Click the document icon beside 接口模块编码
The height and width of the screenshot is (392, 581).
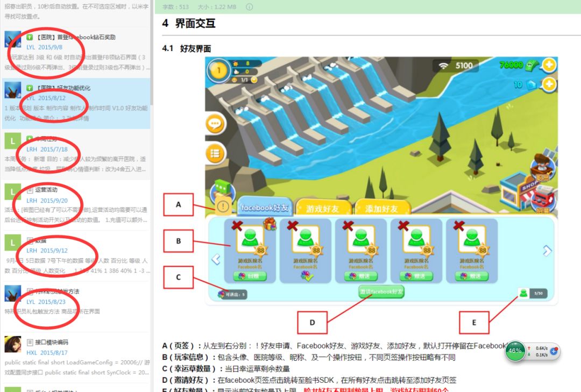point(30,342)
